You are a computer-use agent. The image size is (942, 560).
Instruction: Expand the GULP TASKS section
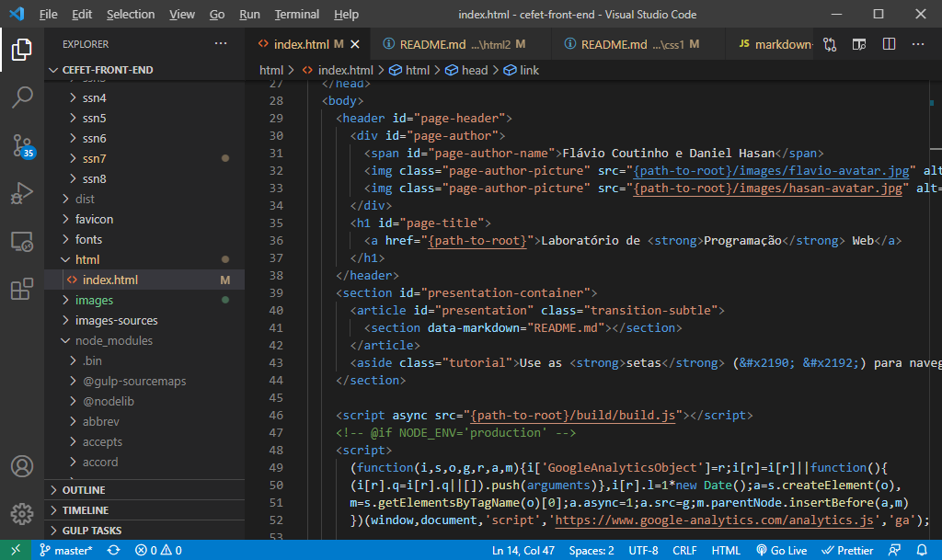(89, 530)
